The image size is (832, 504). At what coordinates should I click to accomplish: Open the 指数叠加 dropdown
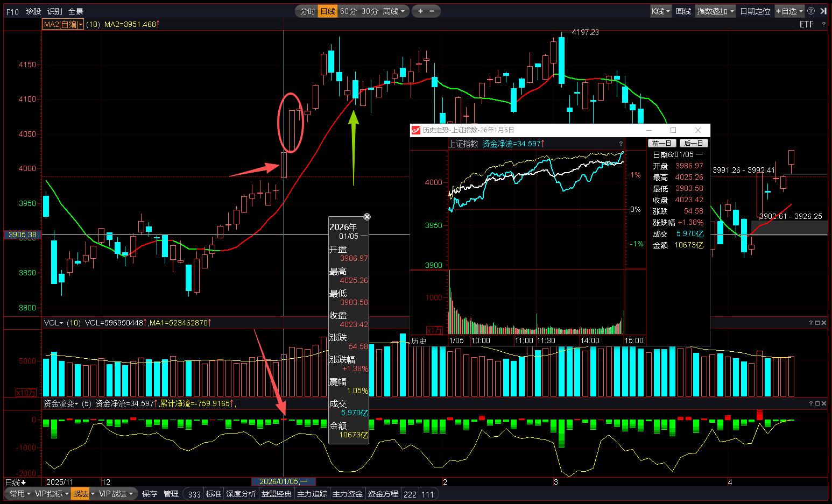(715, 11)
